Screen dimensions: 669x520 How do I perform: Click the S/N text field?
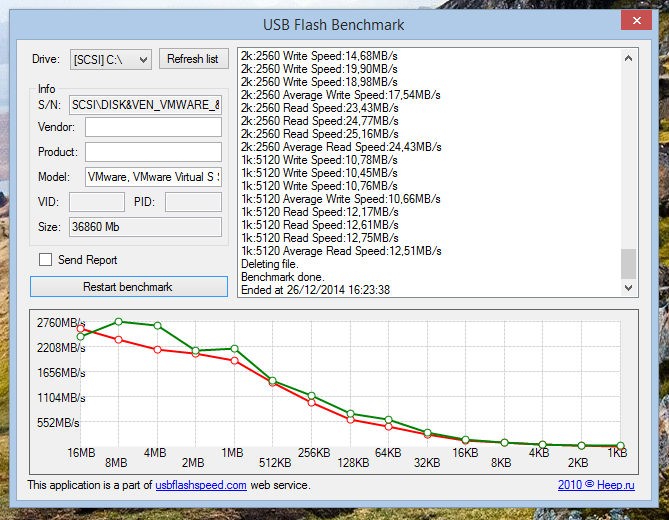click(x=146, y=102)
